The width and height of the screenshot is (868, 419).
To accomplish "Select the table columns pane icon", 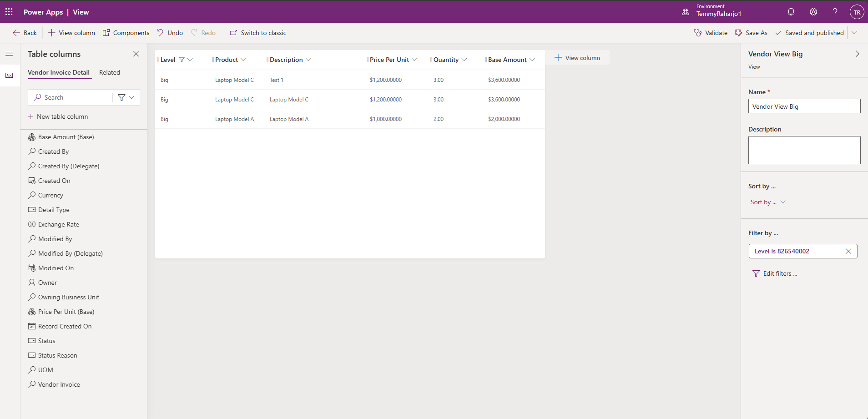I will click(x=9, y=75).
